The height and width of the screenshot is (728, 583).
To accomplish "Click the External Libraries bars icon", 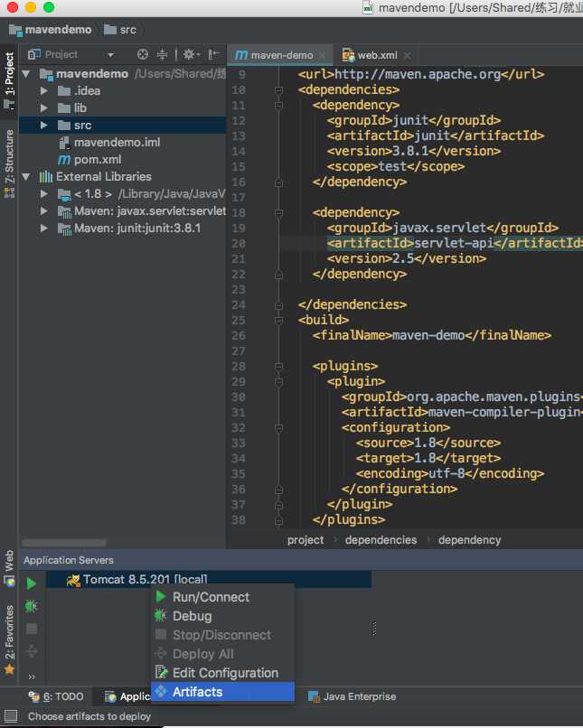I will pyautogui.click(x=46, y=176).
